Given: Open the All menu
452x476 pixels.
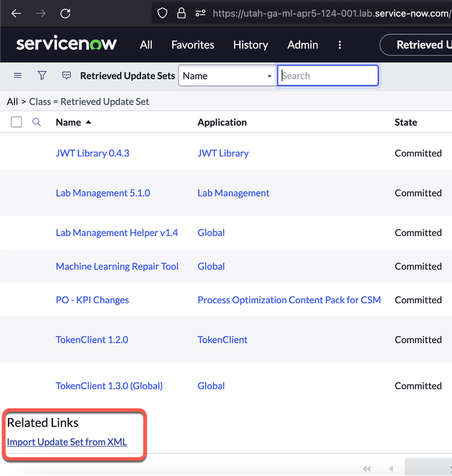Looking at the screenshot, I should tap(146, 45).
